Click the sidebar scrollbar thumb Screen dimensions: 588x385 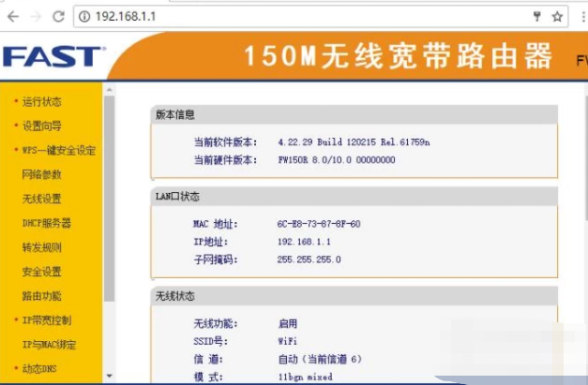pyautogui.click(x=110, y=199)
